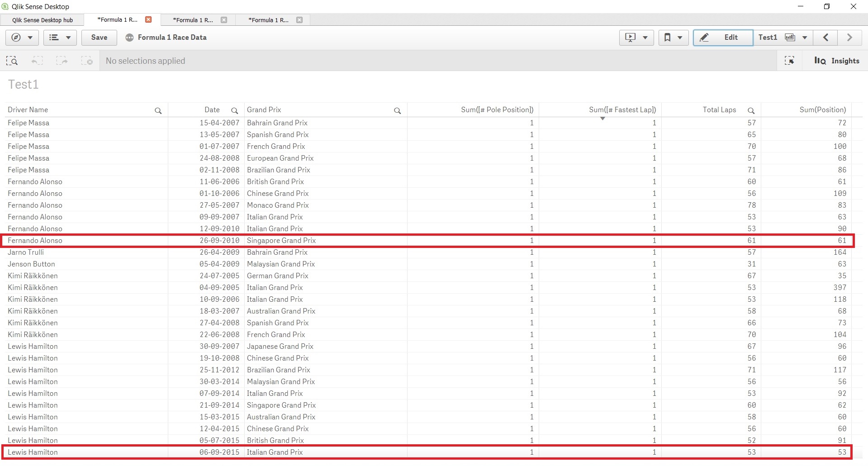
Task: Sort by Sum([# Pole Position]) header
Action: pos(497,110)
